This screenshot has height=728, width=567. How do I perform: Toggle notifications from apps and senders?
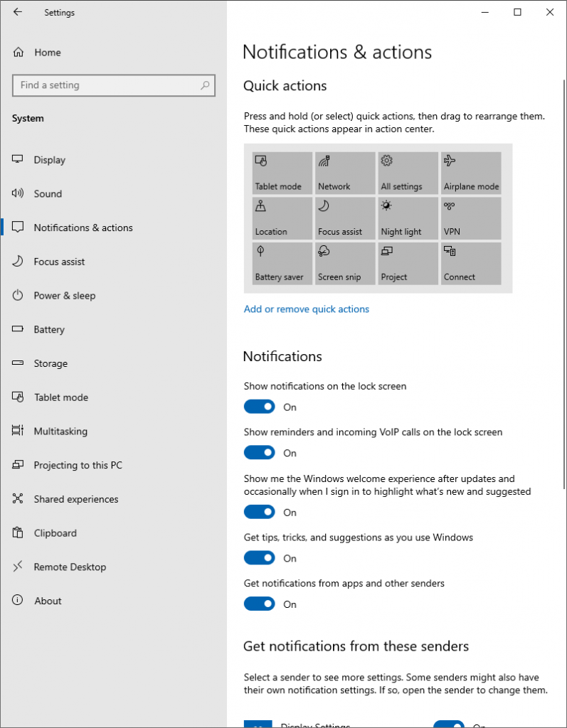[260, 604]
